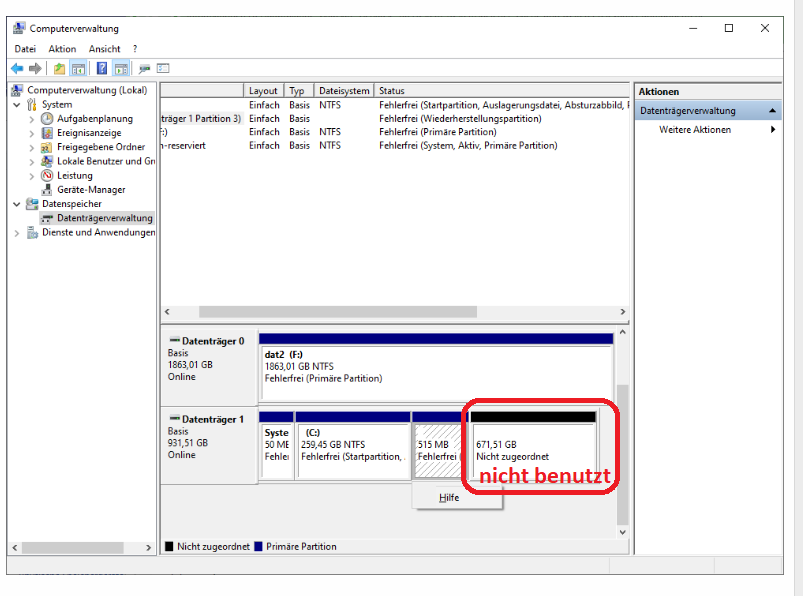Choose Hilfe from the context menu
This screenshot has height=596, width=803.
(457, 498)
